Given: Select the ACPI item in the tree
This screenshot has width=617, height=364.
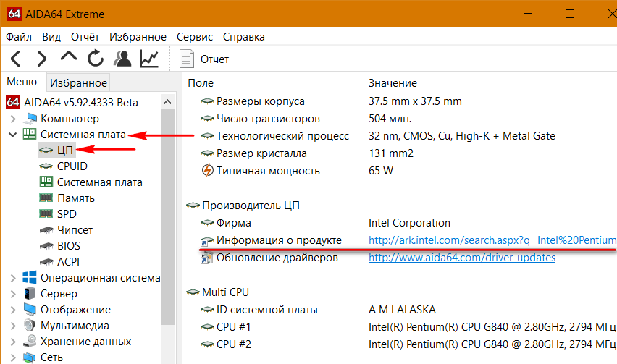Looking at the screenshot, I should click(69, 261).
